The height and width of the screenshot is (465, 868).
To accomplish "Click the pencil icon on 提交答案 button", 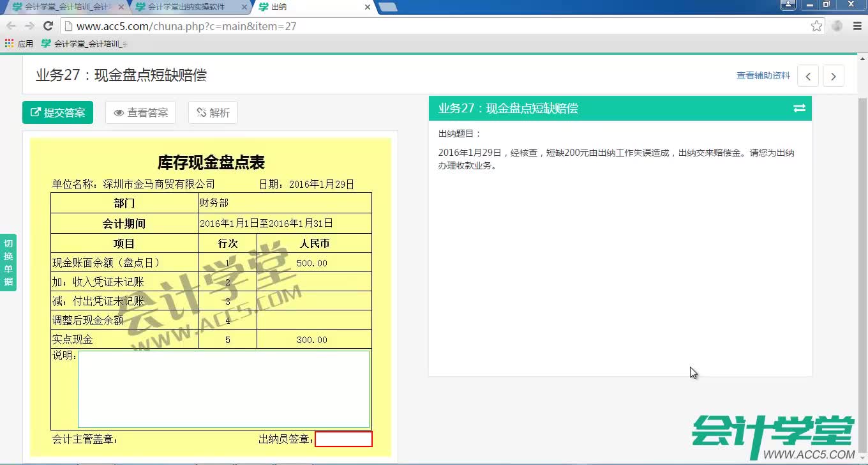I will [x=36, y=112].
